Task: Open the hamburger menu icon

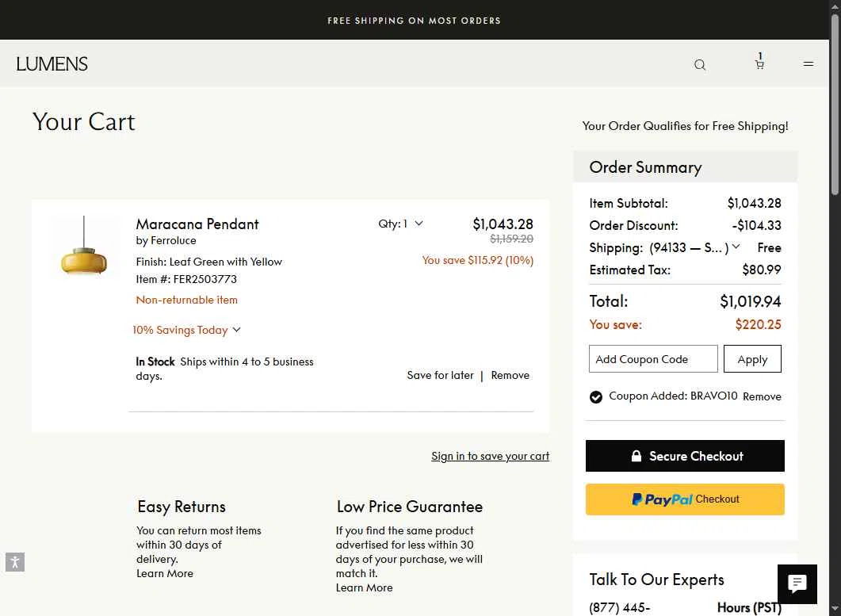Action: pos(809,64)
